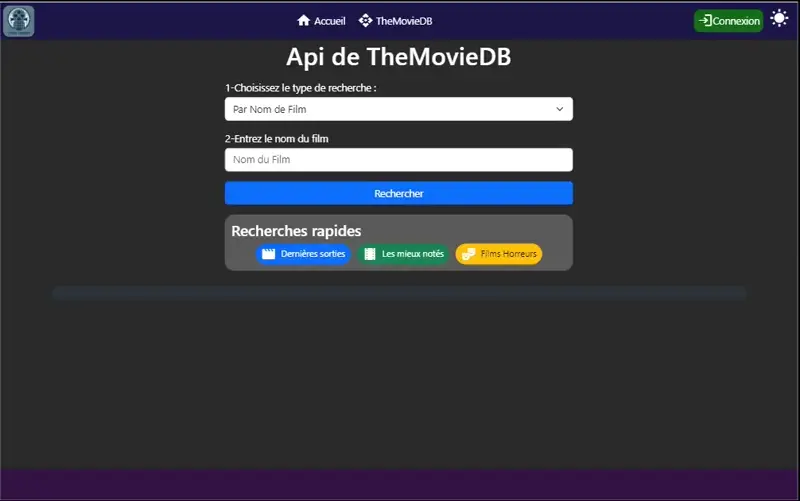
Task: Click the label 2-Entrez le nom du film
Action: point(277,139)
